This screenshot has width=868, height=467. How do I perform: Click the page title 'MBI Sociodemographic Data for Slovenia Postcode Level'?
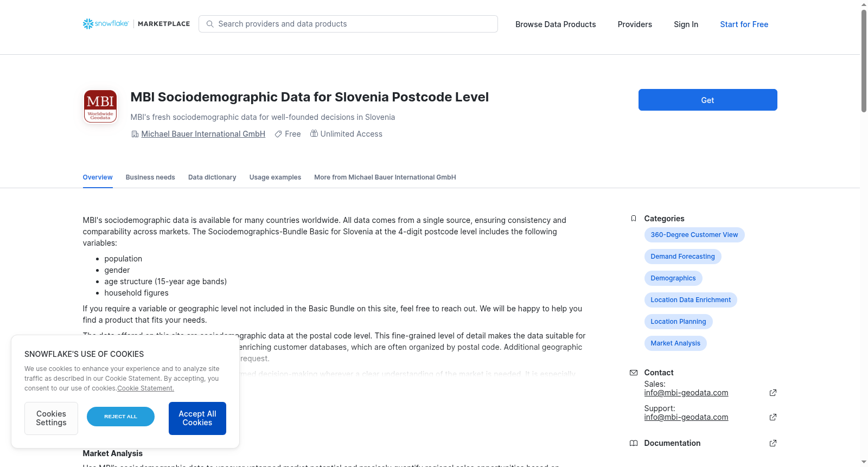310,97
